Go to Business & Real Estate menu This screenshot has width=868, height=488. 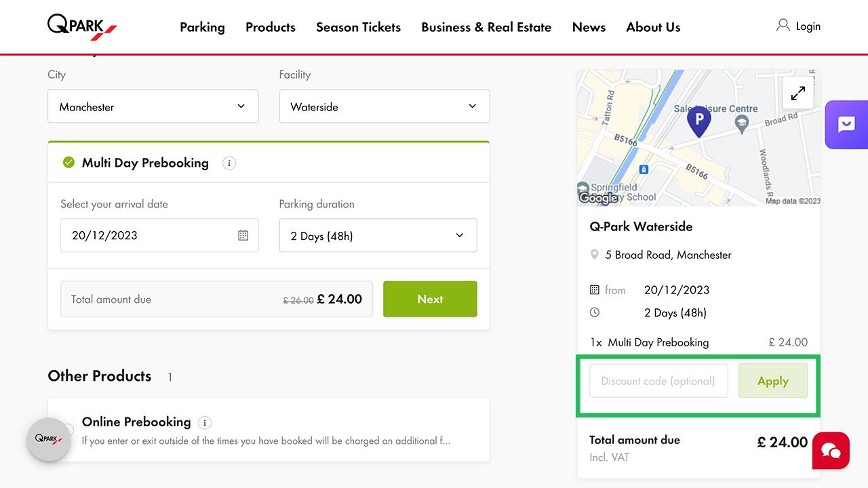point(486,27)
